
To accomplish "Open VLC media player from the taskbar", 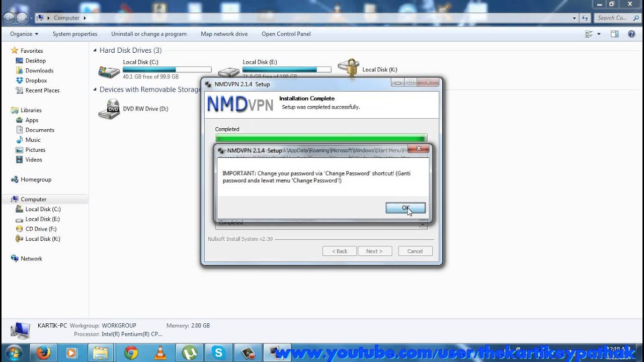I will point(160,353).
